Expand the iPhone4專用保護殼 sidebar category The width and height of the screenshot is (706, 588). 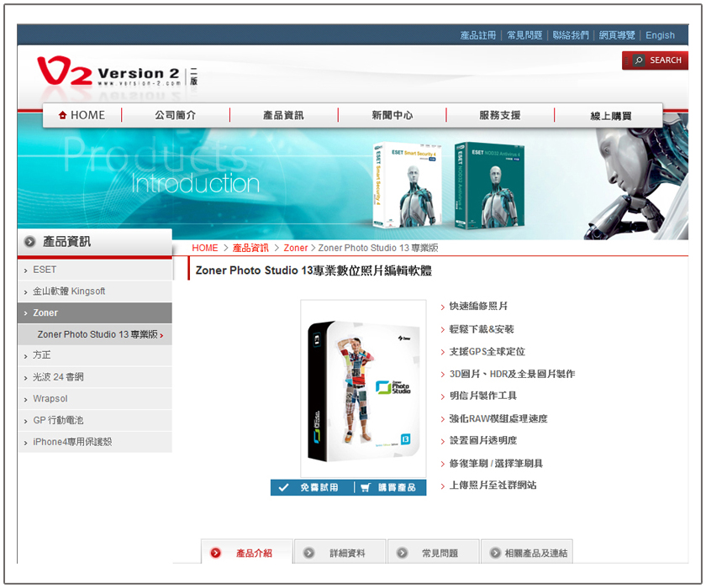[x=95, y=442]
